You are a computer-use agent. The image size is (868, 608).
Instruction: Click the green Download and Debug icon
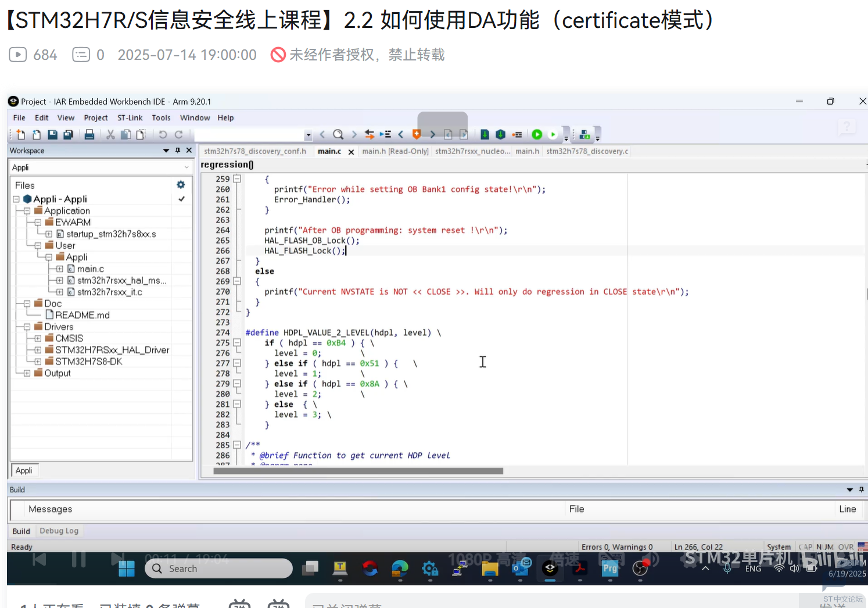point(537,135)
